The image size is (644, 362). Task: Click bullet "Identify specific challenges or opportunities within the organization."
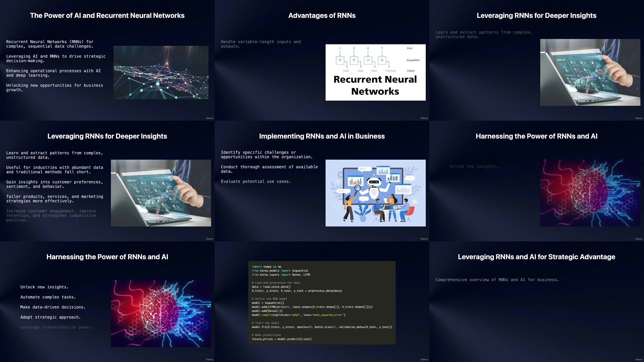click(x=267, y=155)
